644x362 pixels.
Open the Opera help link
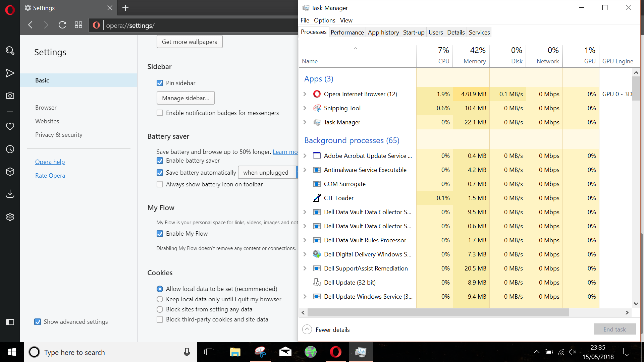[50, 162]
